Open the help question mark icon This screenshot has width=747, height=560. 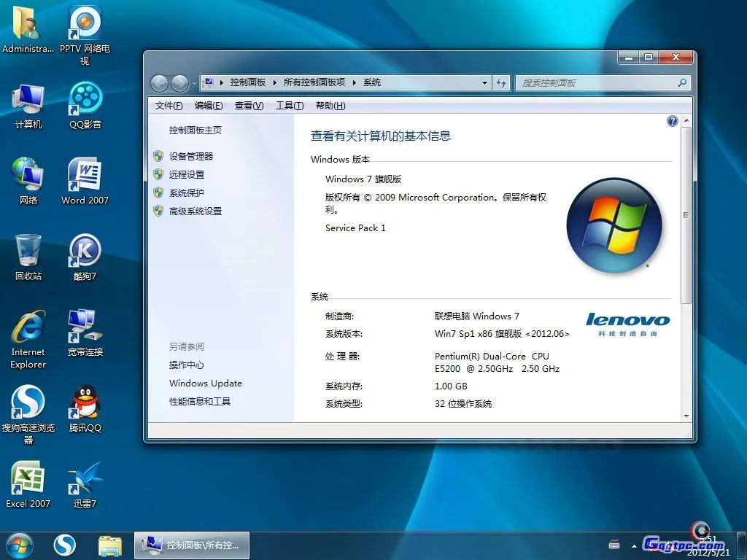point(673,121)
